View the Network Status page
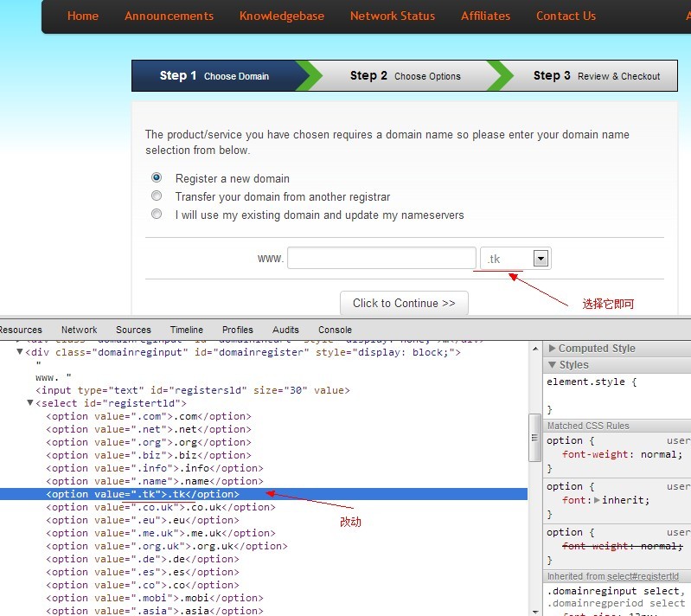691x616 pixels. coord(393,16)
